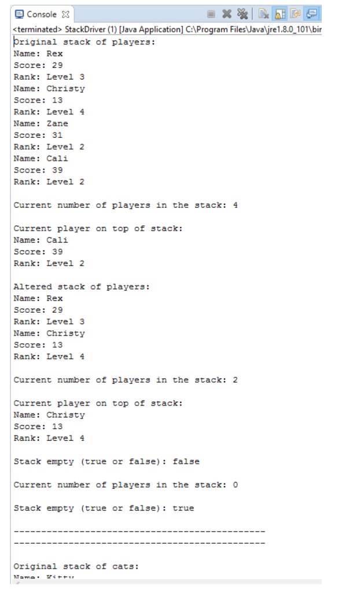Toggle Word Wrap in the console toolbar

click(x=296, y=14)
